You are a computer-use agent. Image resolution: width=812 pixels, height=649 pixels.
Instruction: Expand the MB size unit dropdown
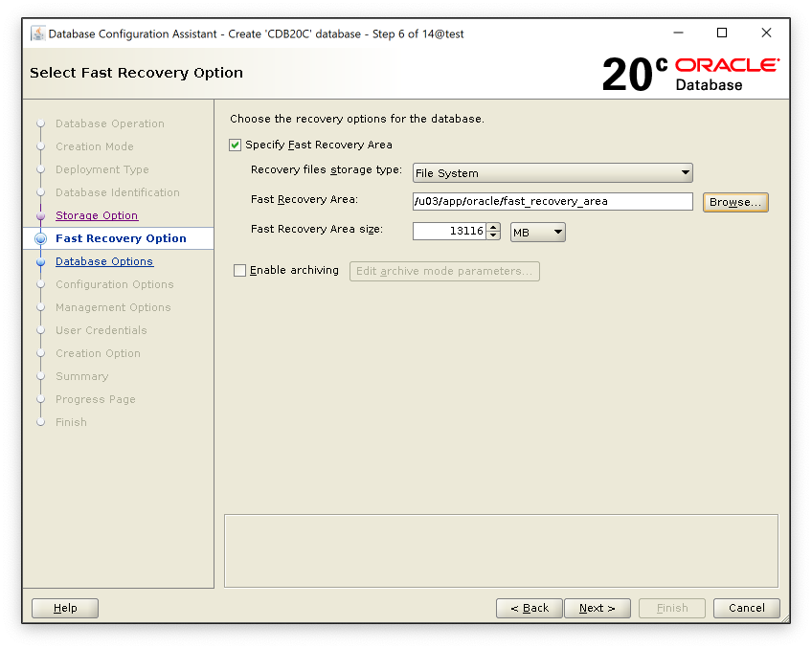point(538,232)
